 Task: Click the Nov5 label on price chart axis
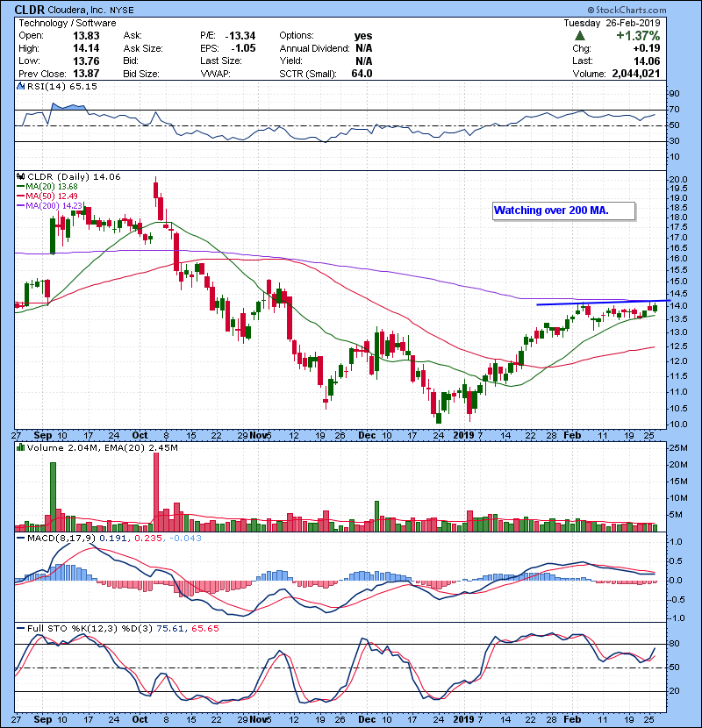pyautogui.click(x=261, y=435)
